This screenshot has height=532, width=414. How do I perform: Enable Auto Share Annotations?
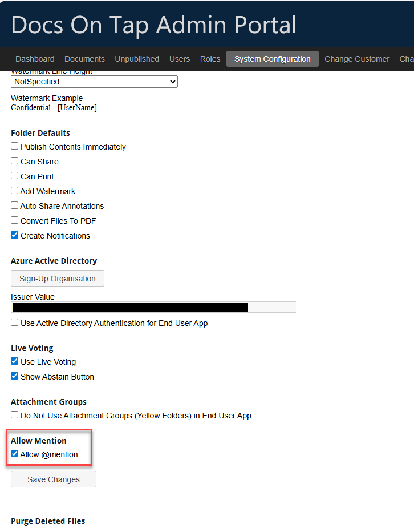point(14,205)
